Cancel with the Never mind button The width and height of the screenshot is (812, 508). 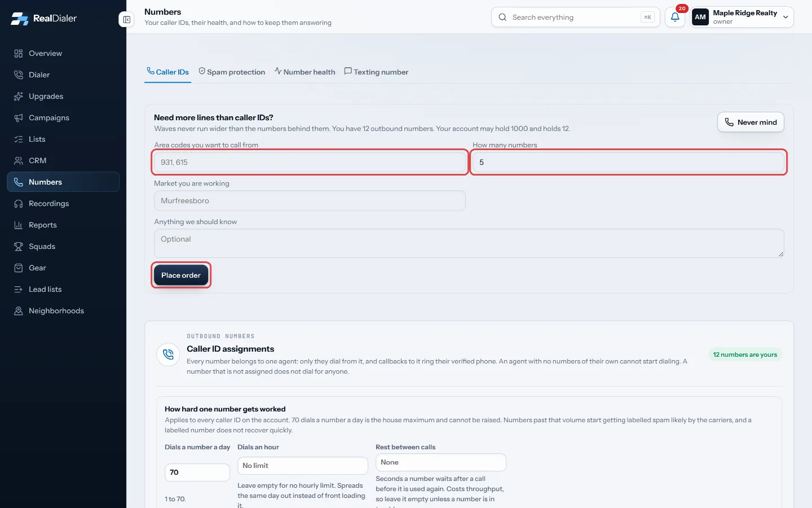751,122
